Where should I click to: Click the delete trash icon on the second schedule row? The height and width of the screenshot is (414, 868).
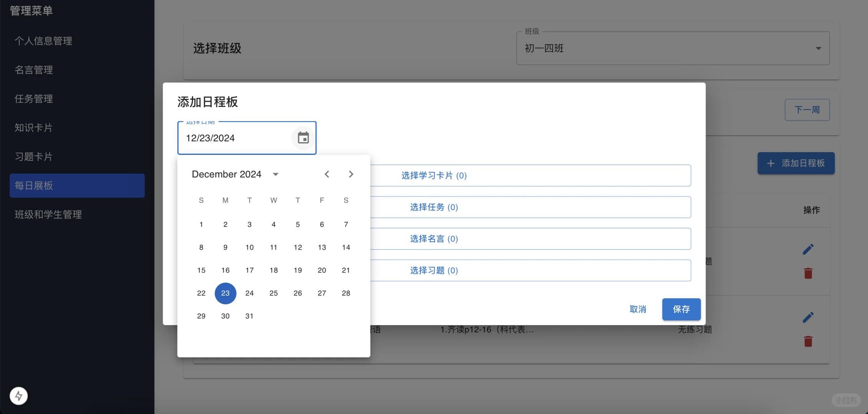(808, 341)
